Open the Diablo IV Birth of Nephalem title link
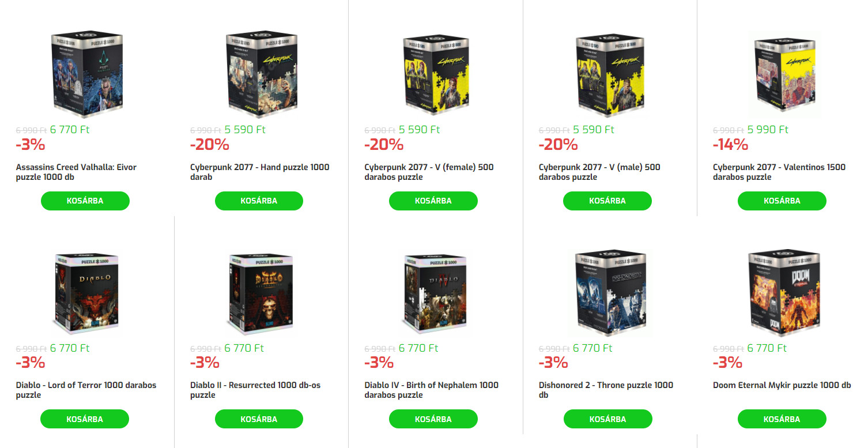 tap(431, 390)
